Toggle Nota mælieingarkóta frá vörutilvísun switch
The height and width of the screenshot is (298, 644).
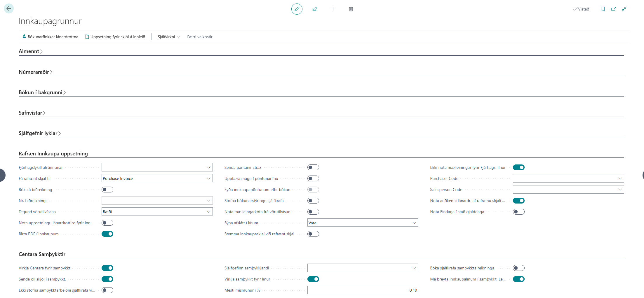coord(313,212)
